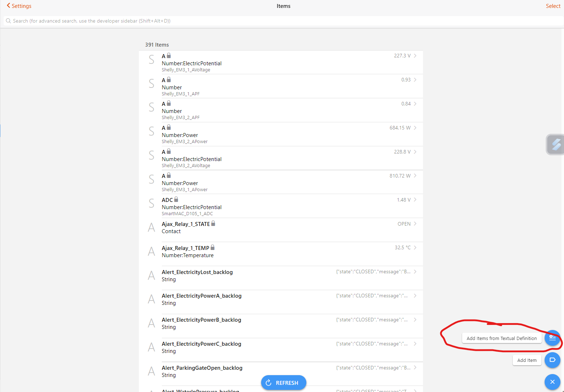The height and width of the screenshot is (392, 564).
Task: Click the Add Item label
Action: [527, 360]
